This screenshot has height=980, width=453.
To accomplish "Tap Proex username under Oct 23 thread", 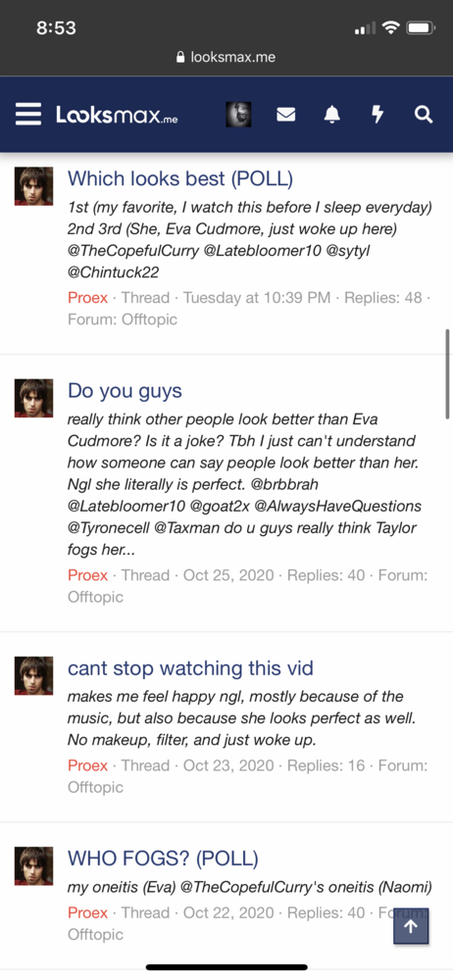I will (x=87, y=765).
